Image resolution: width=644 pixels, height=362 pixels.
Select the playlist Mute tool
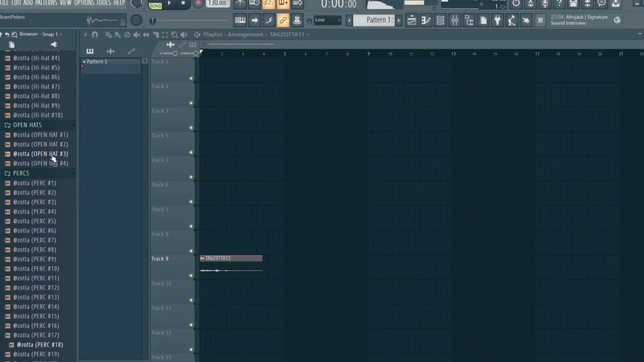(x=136, y=35)
